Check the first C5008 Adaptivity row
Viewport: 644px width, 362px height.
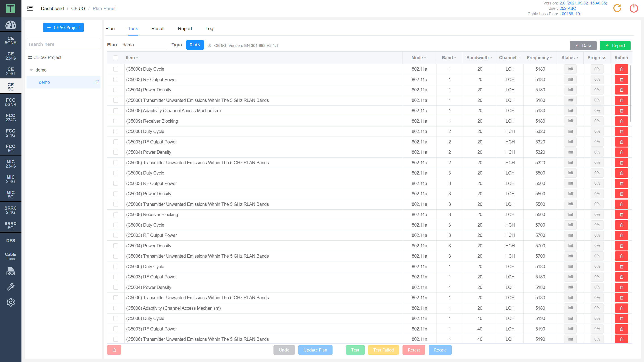116,111
